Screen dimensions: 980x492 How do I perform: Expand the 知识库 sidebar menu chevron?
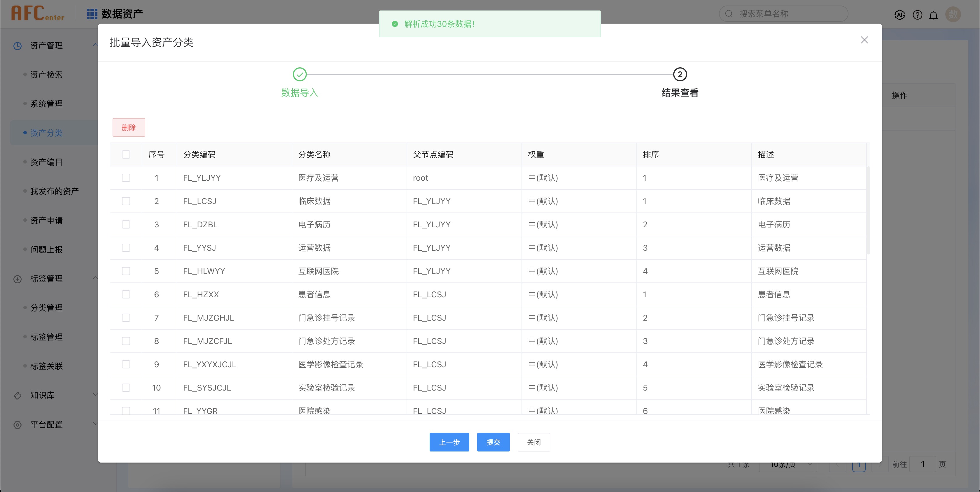click(95, 395)
